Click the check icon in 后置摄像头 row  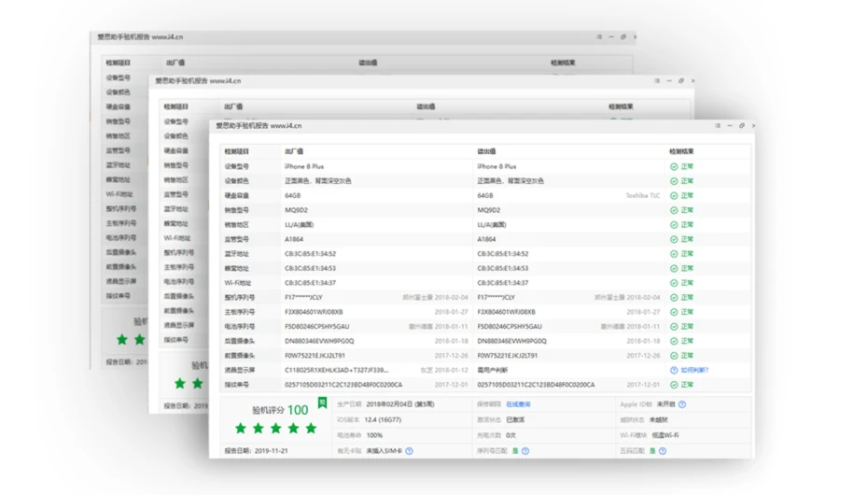(674, 341)
